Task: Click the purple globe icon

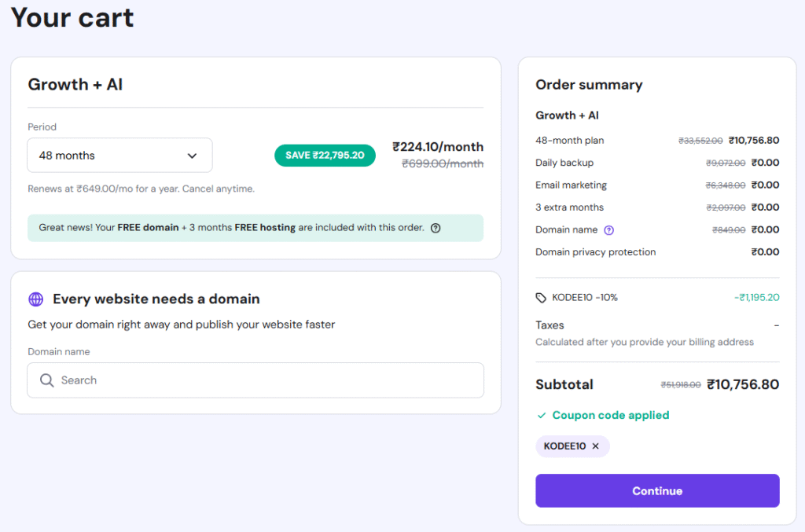Action: point(36,299)
